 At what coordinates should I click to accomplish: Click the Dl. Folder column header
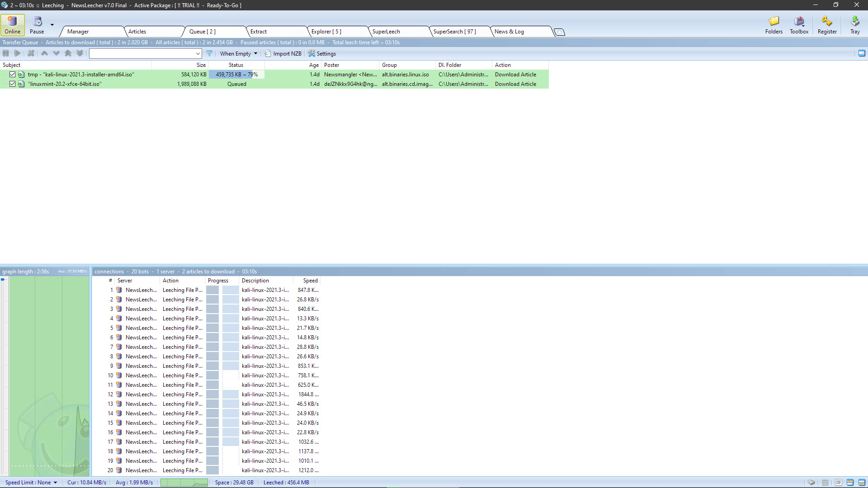[x=464, y=65]
